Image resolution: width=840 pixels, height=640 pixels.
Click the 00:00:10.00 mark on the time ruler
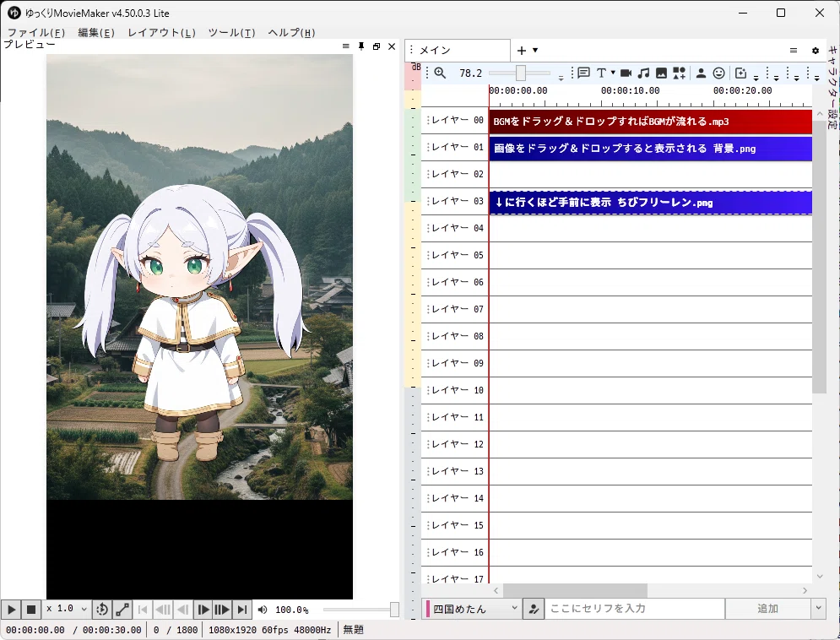(631, 90)
